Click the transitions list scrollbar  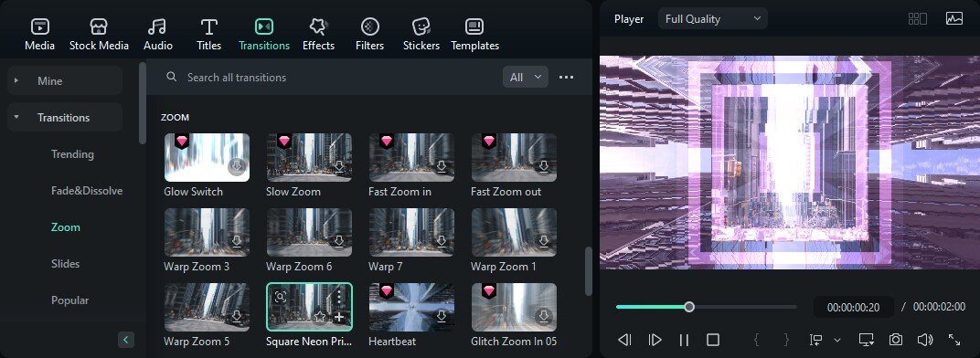tap(588, 271)
